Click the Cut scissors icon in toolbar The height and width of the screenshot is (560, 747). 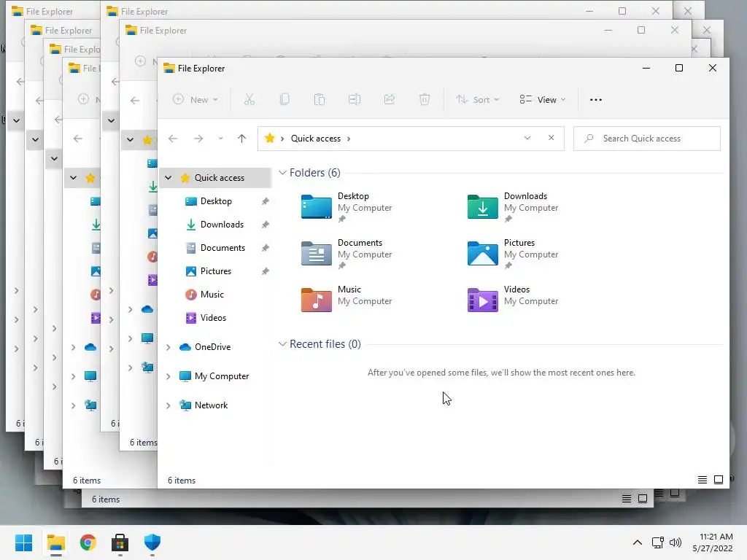click(249, 99)
